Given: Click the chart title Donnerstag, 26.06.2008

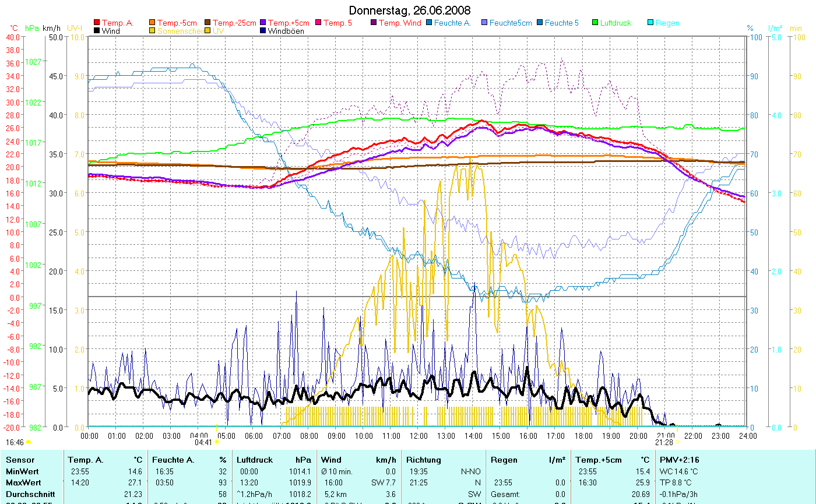Looking at the screenshot, I should click(409, 10).
